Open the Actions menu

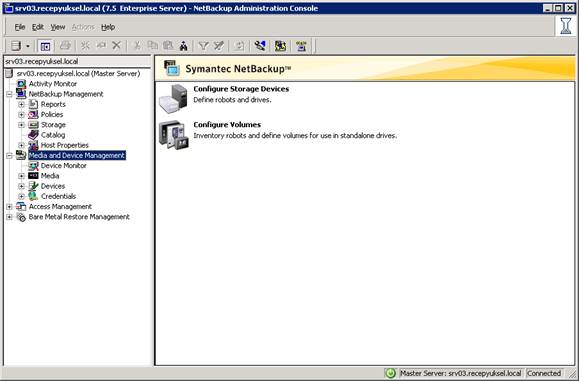tap(83, 27)
